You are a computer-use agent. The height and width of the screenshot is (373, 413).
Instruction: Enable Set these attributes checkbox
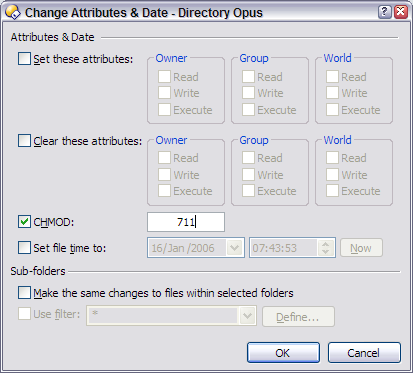coord(24,59)
